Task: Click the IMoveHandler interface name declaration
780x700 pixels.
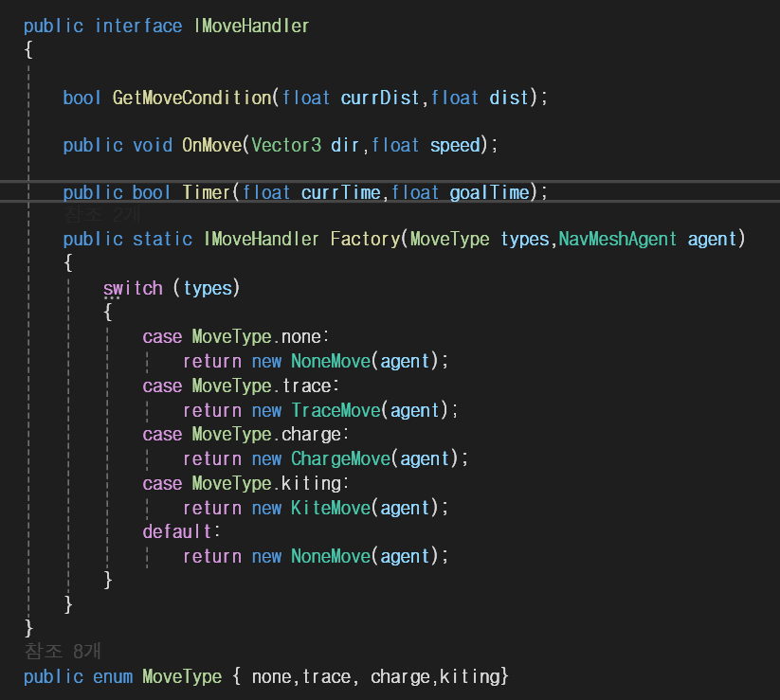Action: [x=251, y=26]
